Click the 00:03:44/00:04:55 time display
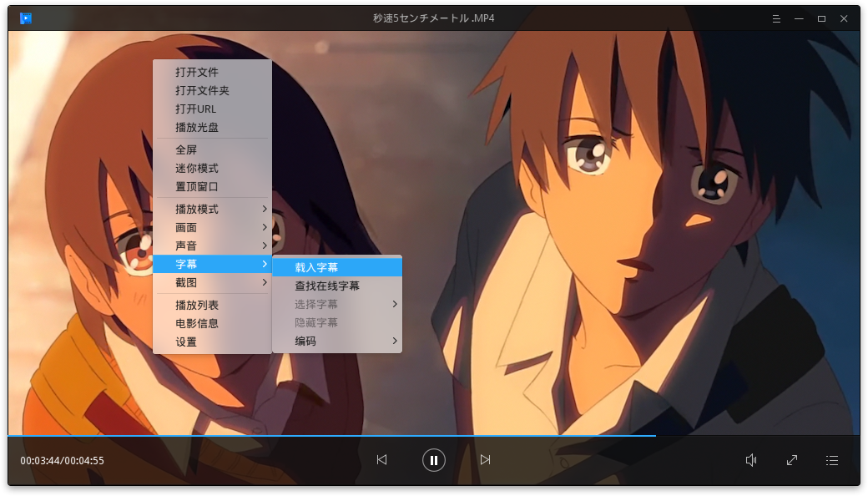868x496 pixels. point(62,461)
